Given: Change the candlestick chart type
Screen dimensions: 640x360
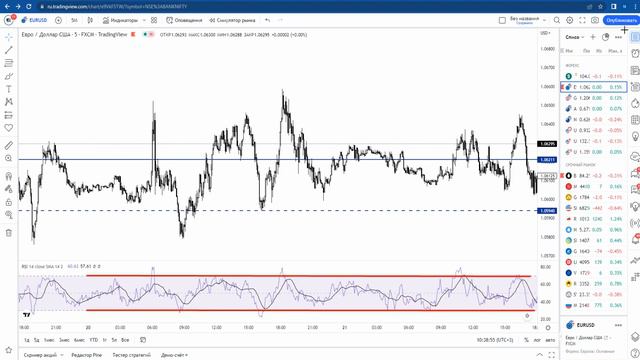Looking at the screenshot, I should [90, 20].
